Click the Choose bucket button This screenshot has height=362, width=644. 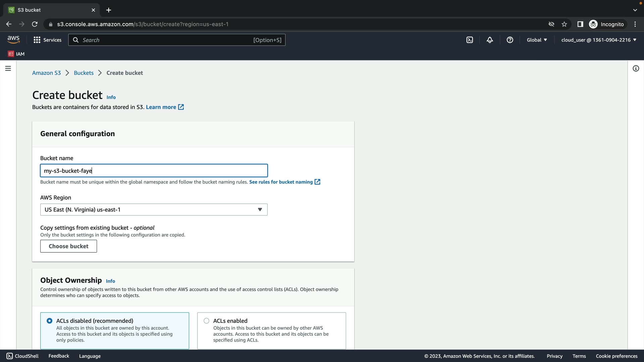(68, 246)
